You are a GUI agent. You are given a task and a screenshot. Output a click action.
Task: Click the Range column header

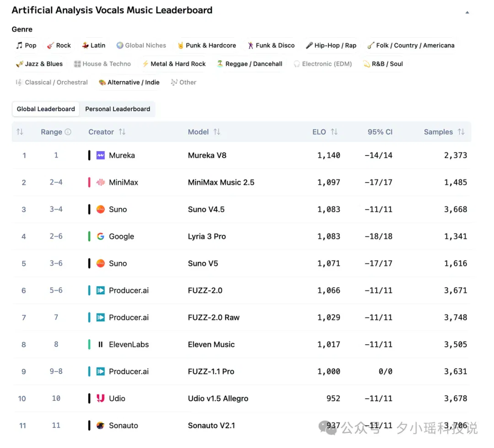point(51,132)
